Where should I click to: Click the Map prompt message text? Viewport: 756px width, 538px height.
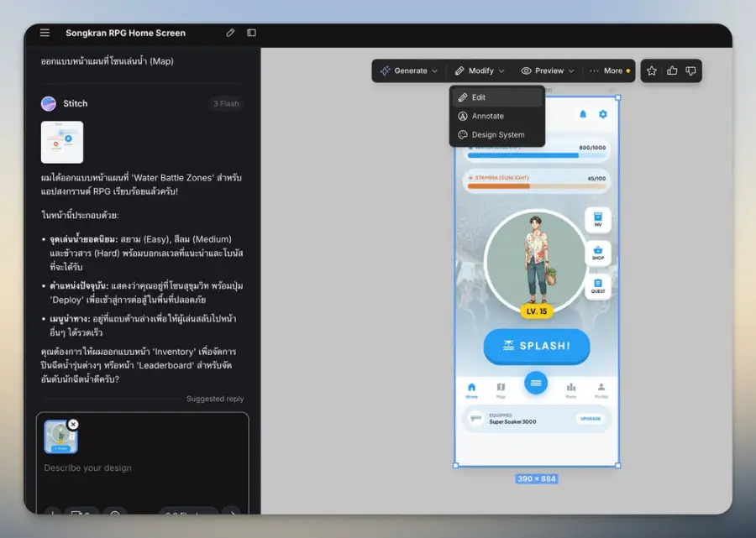107,61
